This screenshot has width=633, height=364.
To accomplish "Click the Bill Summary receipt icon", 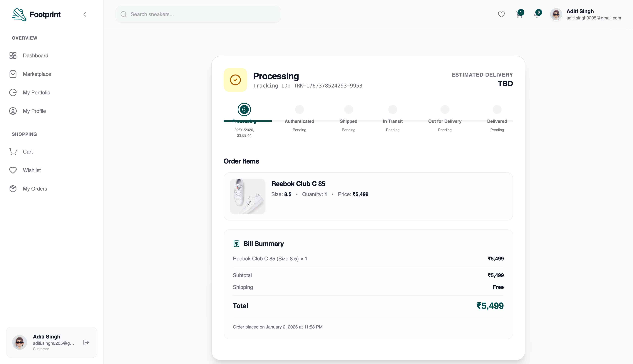I will pos(236,244).
